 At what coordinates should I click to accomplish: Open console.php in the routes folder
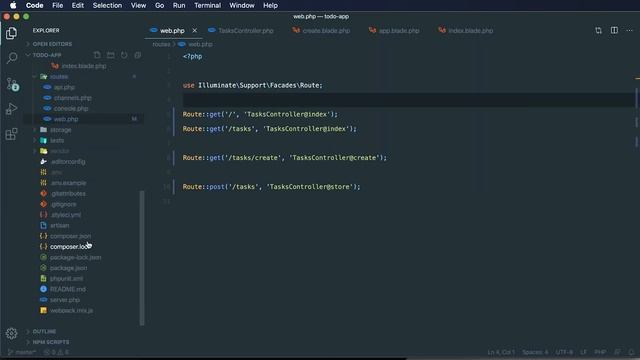71,108
